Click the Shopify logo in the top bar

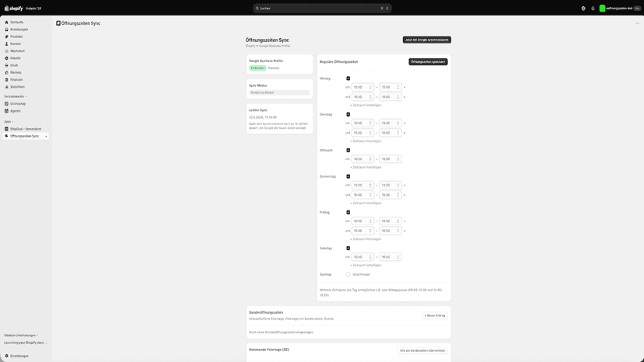coord(13,9)
